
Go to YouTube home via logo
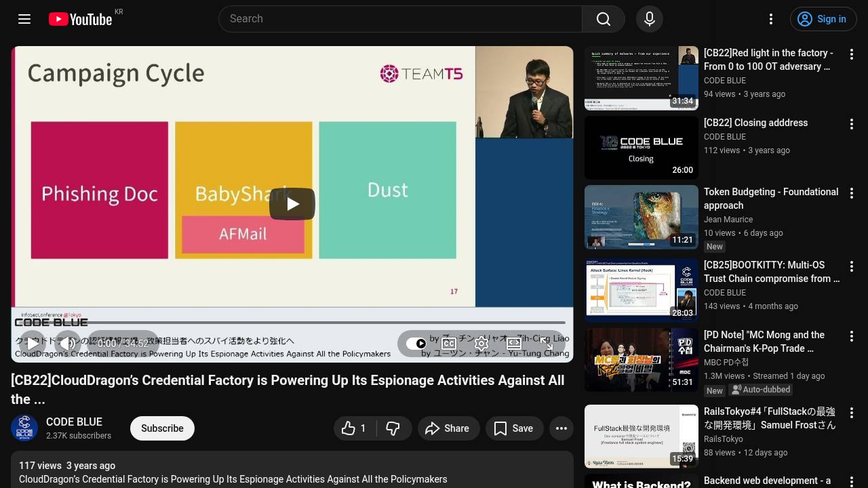(x=80, y=19)
